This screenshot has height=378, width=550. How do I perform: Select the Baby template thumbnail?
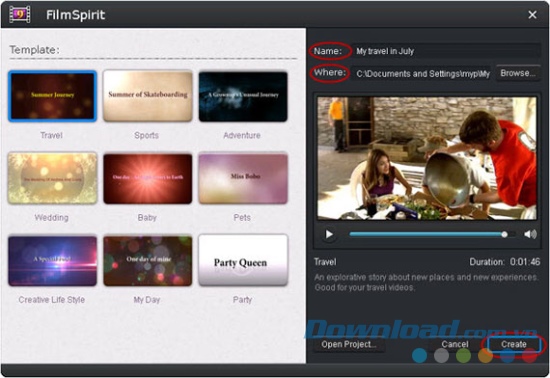click(148, 178)
